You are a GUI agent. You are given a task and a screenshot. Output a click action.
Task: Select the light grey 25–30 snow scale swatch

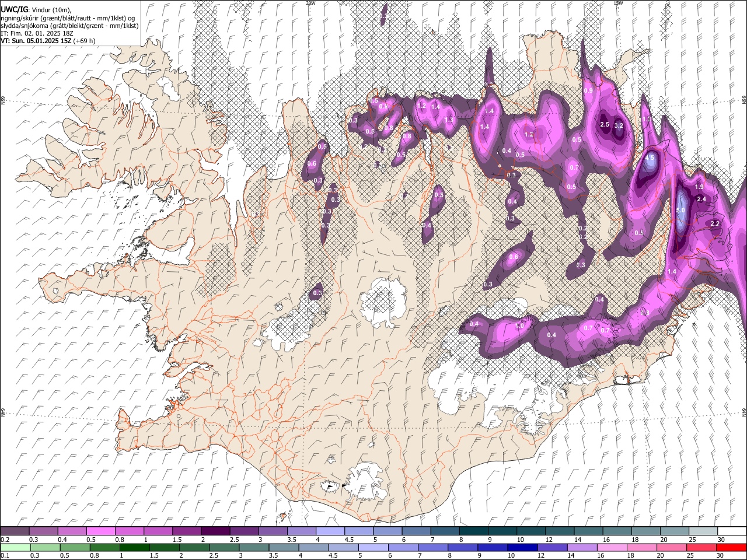point(703,531)
